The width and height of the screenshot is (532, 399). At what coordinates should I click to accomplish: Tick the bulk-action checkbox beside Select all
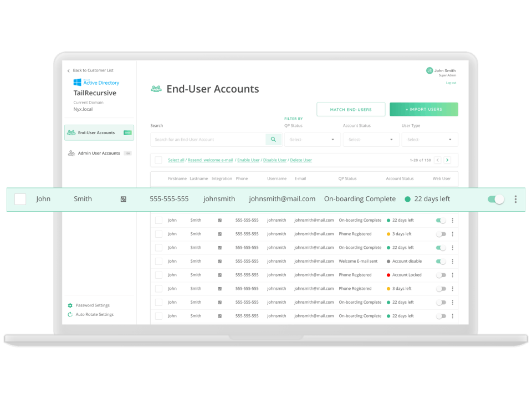(158, 160)
